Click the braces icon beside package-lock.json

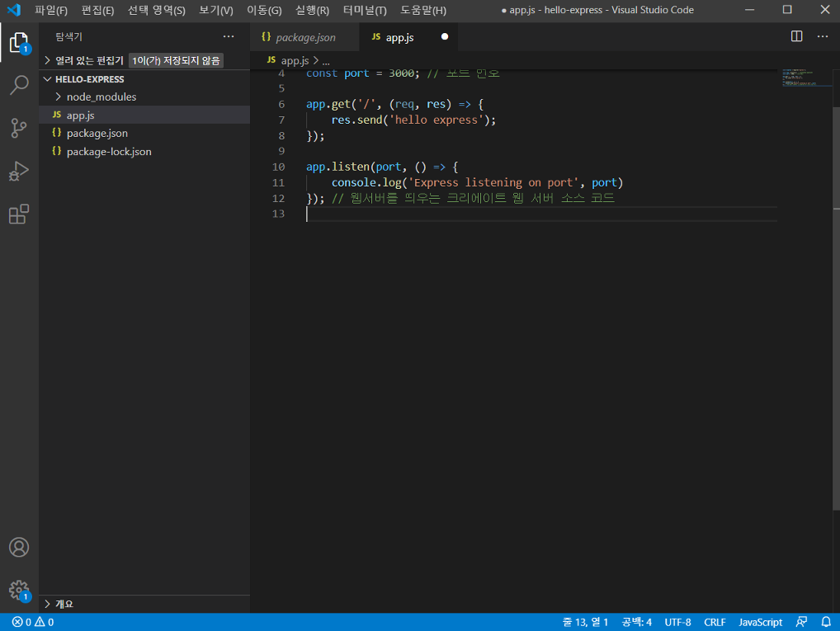57,151
